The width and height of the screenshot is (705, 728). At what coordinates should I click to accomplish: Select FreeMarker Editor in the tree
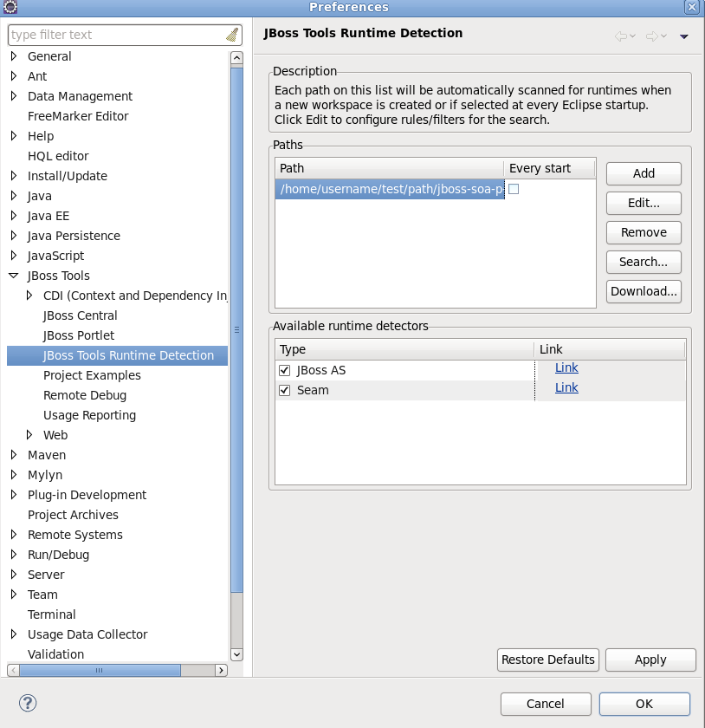pos(78,116)
